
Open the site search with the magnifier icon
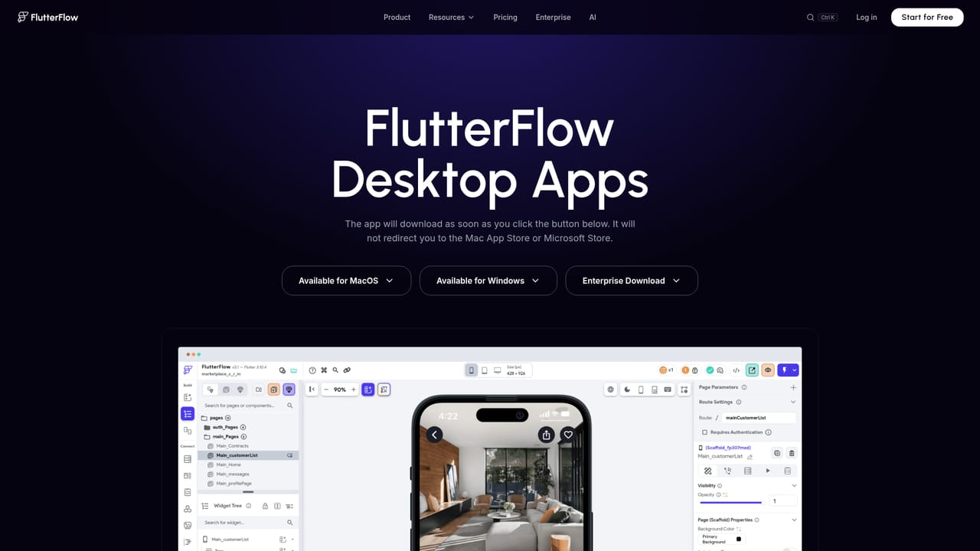tap(810, 17)
